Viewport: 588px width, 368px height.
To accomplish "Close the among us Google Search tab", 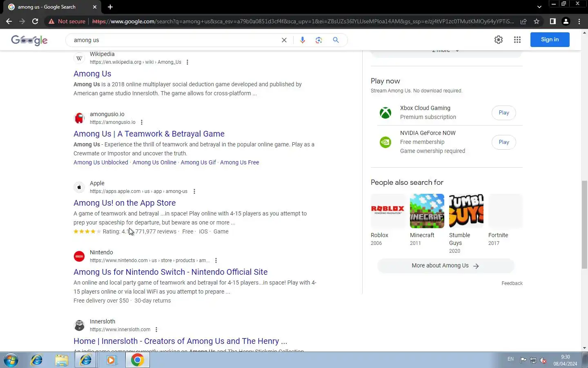I will [x=95, y=7].
